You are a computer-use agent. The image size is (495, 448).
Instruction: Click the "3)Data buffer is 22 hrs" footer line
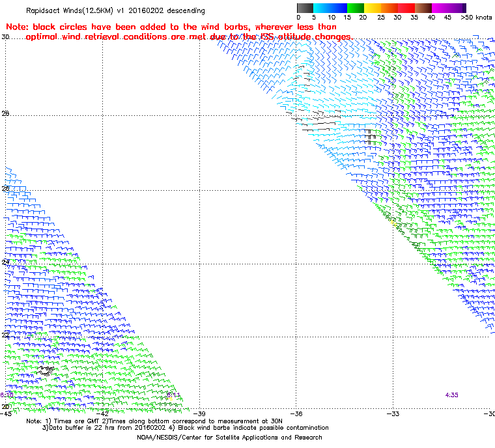[x=186, y=428]
